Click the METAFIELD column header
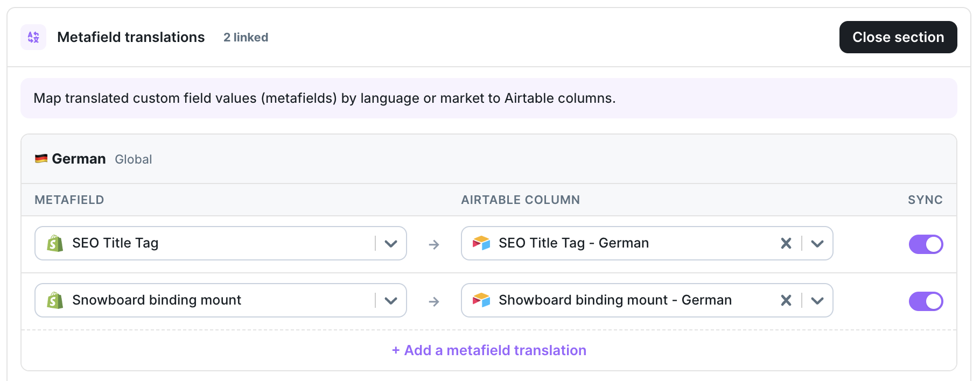Image resolution: width=980 pixels, height=381 pixels. point(69,200)
